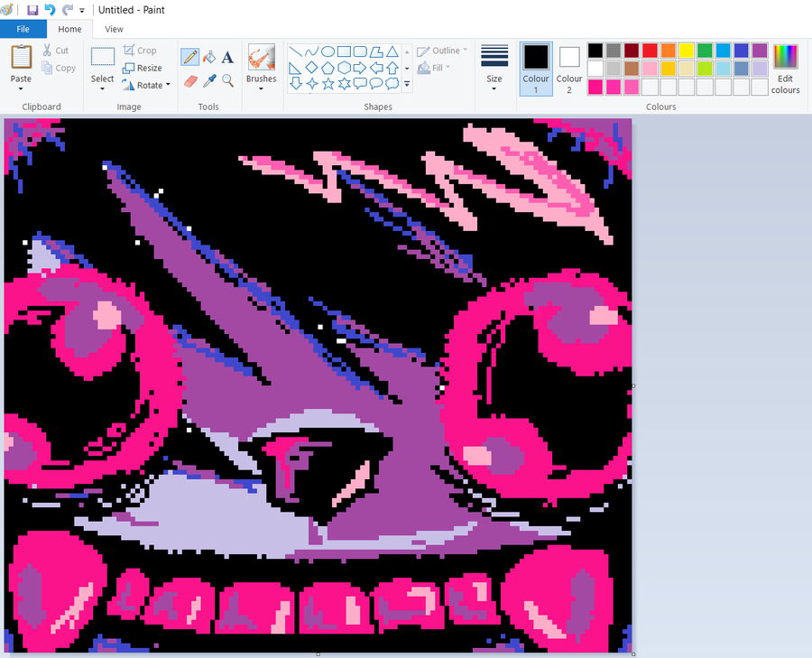
Task: Pick the indigo colour swatch
Action: 741,51
